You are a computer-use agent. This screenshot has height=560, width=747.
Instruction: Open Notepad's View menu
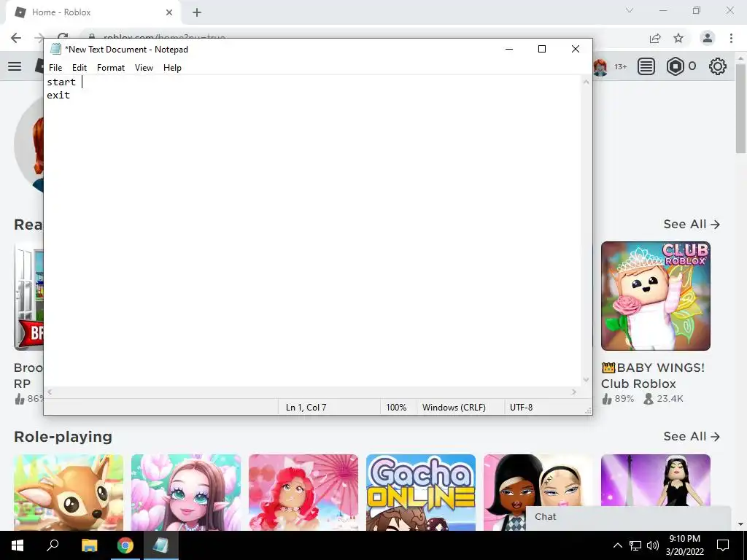coord(144,68)
